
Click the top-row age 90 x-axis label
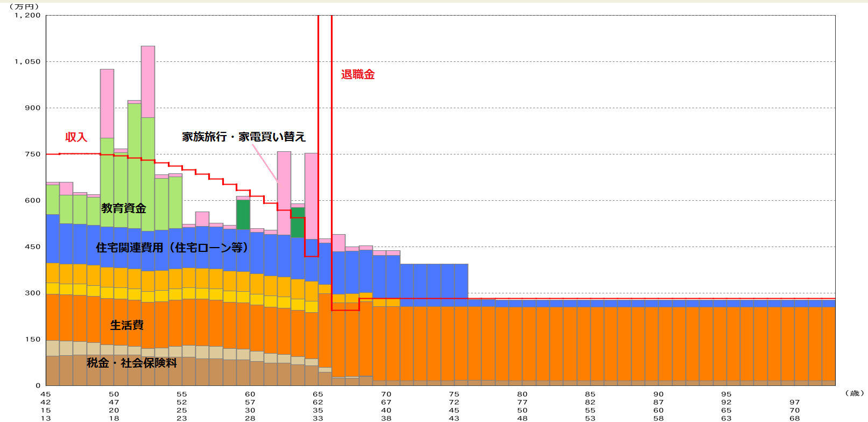coord(659,394)
